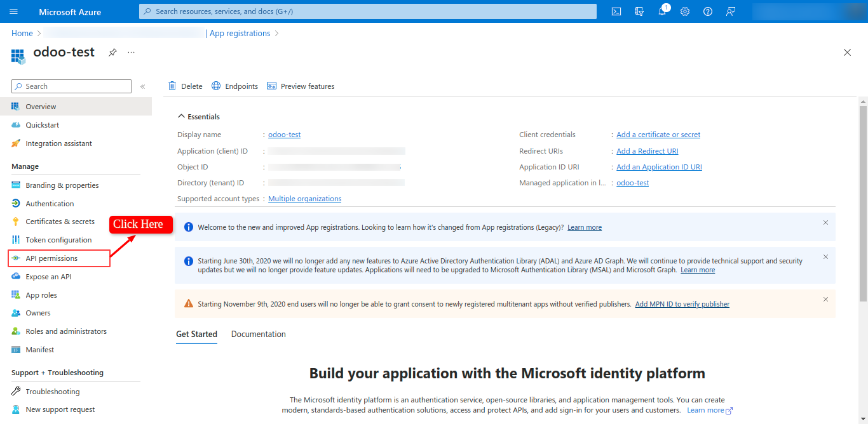Screen dimensions: 868x424
Task: Open Learn more in the ADAL notice
Action: tap(698, 270)
